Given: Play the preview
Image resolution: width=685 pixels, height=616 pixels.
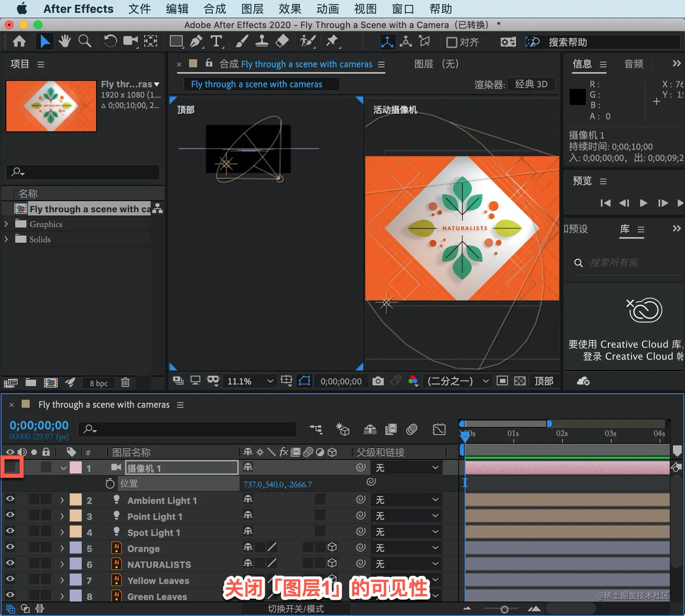Looking at the screenshot, I should (643, 203).
